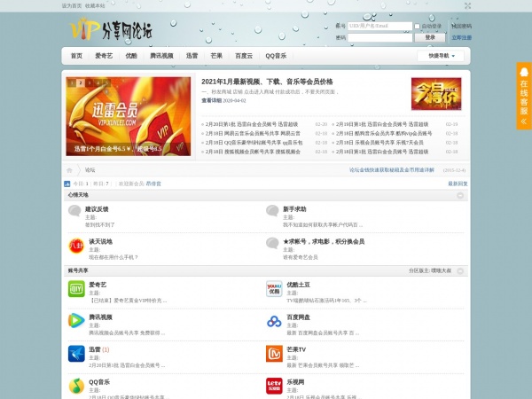This screenshot has width=532, height=399.
Task: Open the 芒果TV forum icon
Action: tap(274, 354)
